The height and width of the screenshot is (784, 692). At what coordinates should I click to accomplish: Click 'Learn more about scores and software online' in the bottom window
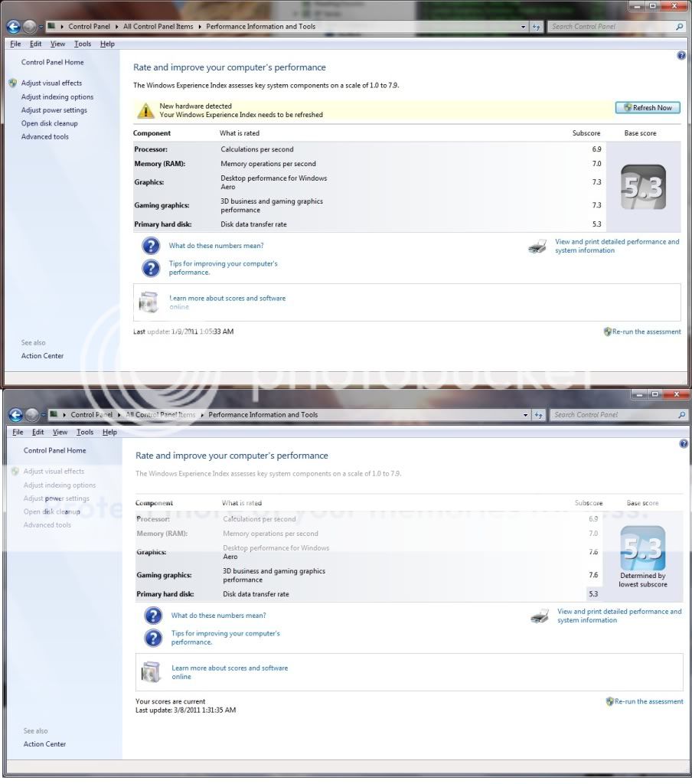[x=230, y=672]
